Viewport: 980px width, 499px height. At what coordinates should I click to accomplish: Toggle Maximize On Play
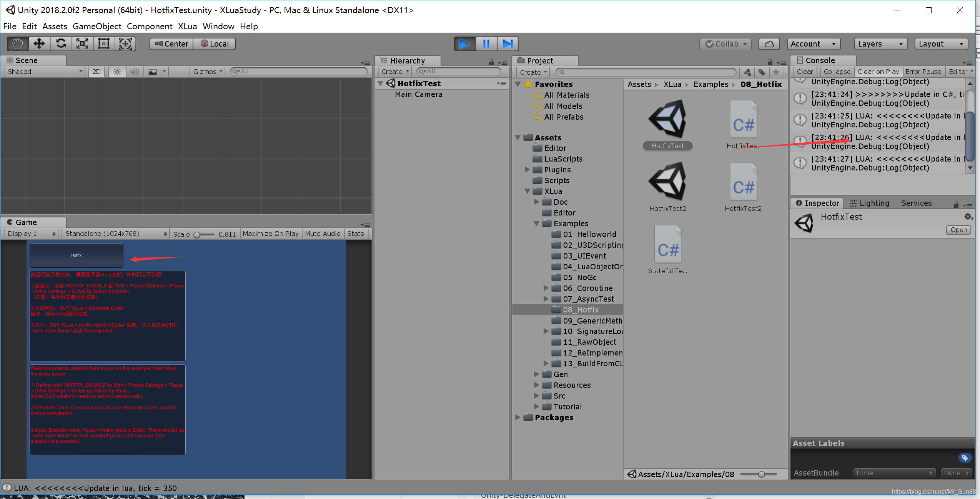pyautogui.click(x=271, y=234)
